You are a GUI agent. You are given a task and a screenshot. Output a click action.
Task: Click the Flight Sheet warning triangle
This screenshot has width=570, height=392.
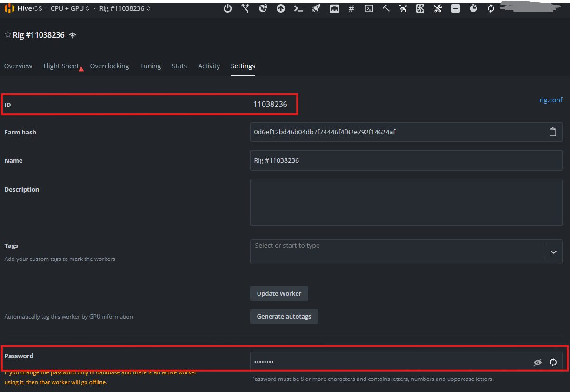point(81,69)
